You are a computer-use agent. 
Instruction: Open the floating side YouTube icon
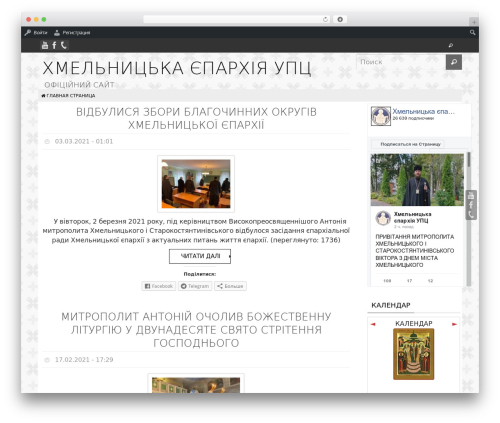tap(471, 196)
